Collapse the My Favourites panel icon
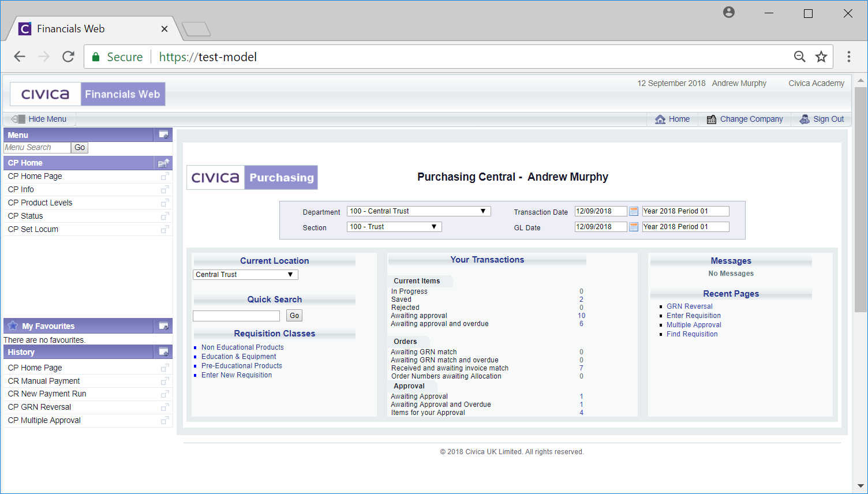Screen dimensions: 868x494 pyautogui.click(x=164, y=326)
